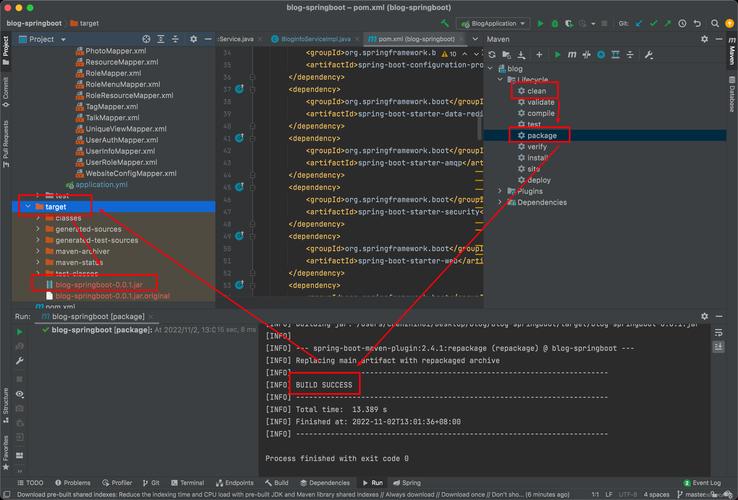Toggle scroll to end in Run console
Screen dimensions: 738x500
tap(718, 347)
